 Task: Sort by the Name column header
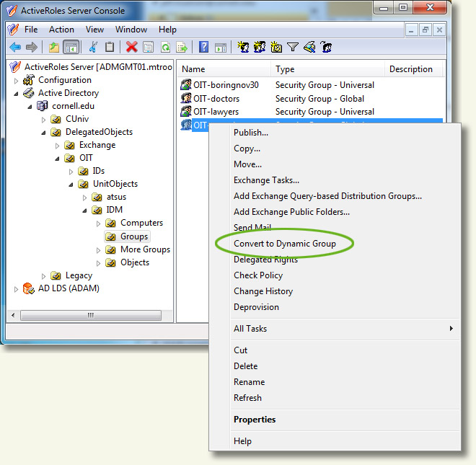coord(224,69)
